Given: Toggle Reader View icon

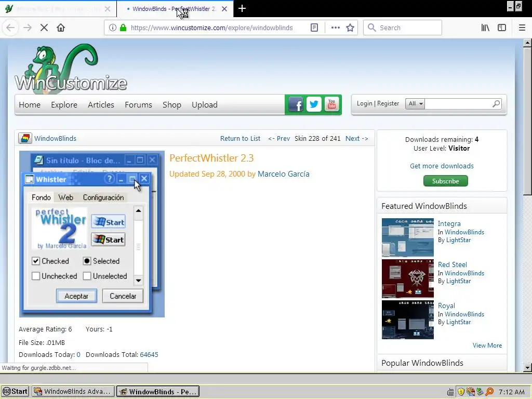Looking at the screenshot, I should (x=314, y=28).
